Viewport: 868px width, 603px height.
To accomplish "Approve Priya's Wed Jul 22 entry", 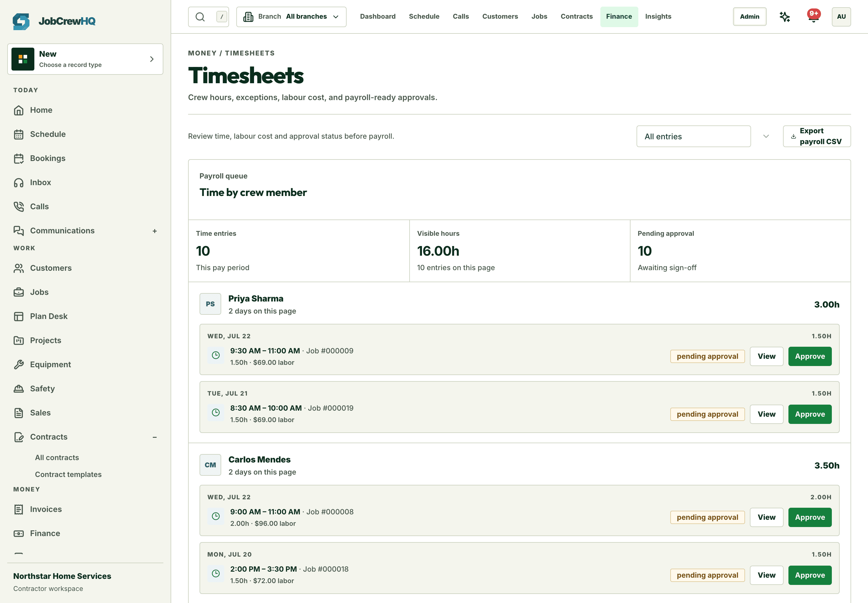I will [x=810, y=356].
